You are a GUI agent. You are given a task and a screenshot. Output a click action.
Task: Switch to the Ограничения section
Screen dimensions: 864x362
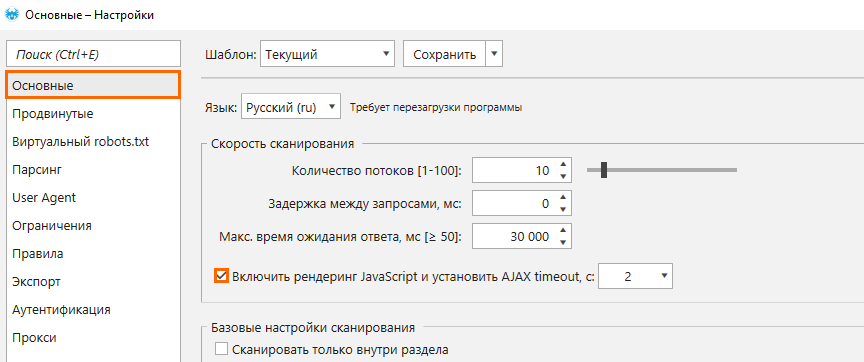[93, 225]
